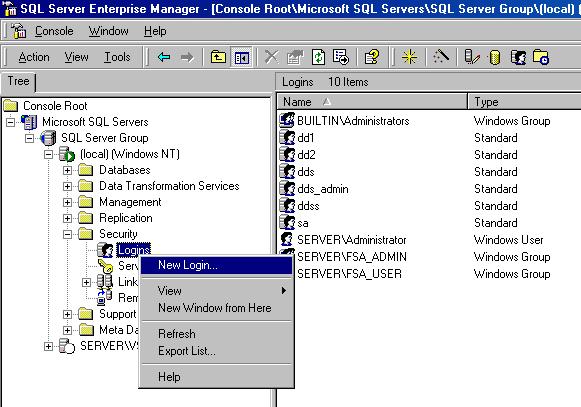The image size is (581, 407).
Task: Click the New star toolbar icon
Action: [x=409, y=57]
